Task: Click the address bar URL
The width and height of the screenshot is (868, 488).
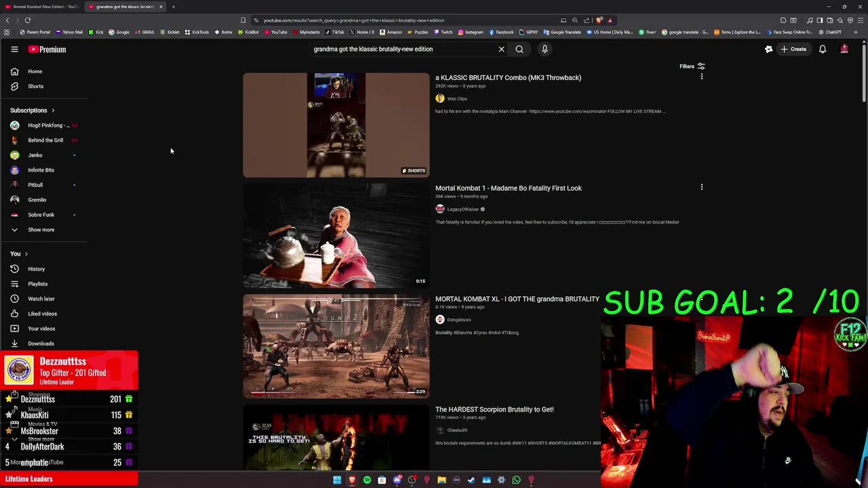Action: coord(353,20)
